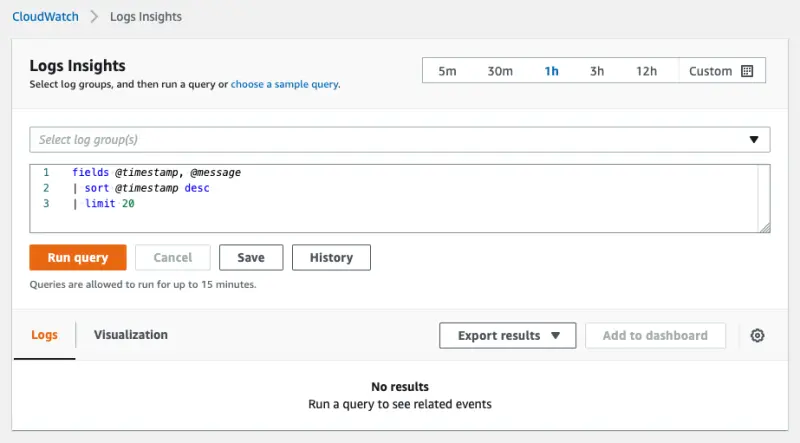Open the Custom time range picker

(711, 71)
